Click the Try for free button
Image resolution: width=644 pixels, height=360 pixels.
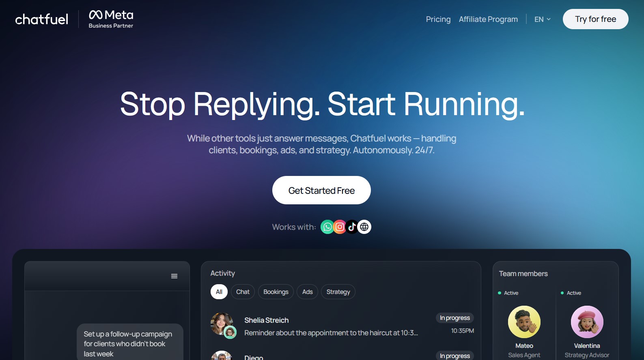pyautogui.click(x=595, y=19)
